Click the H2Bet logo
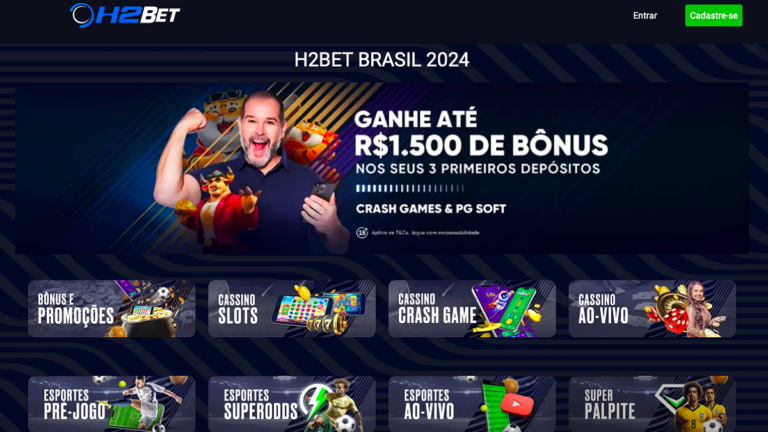The height and width of the screenshot is (432, 768). coord(125,15)
